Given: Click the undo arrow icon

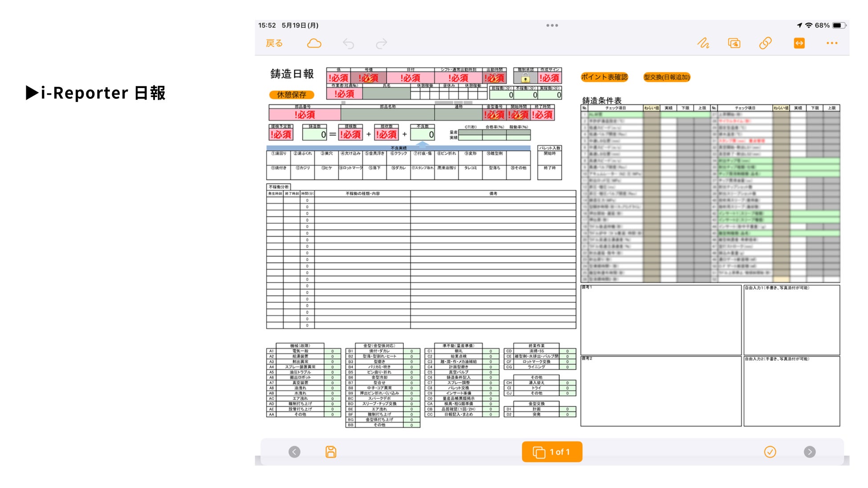Looking at the screenshot, I should [349, 44].
